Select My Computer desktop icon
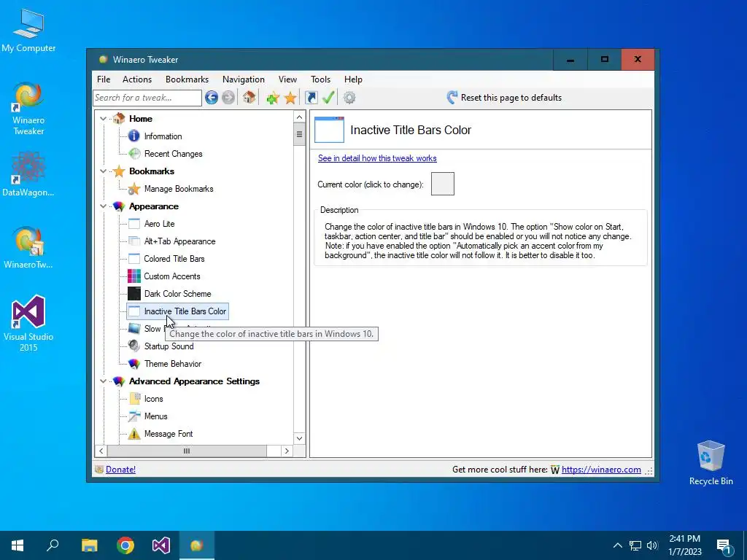The width and height of the screenshot is (747, 560). tap(28, 31)
